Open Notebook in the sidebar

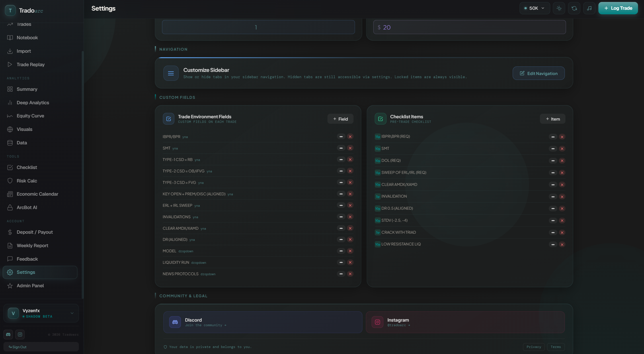point(40,38)
